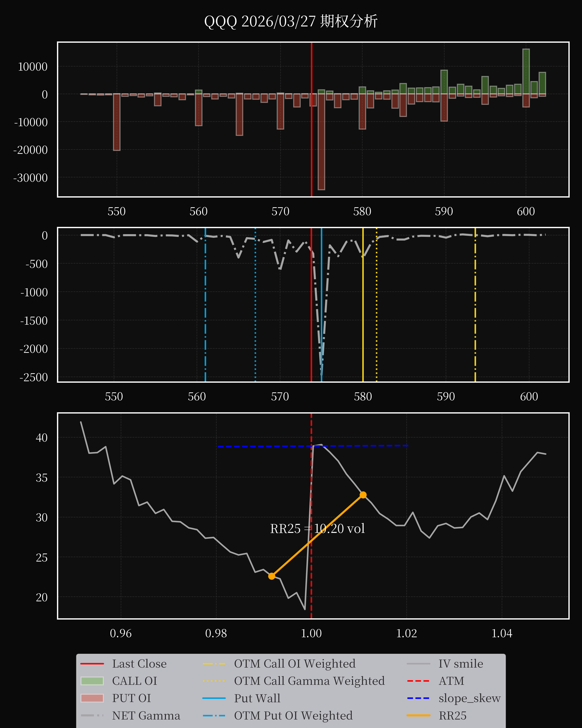Viewport: 582px width, 728px height.
Task: Click the RR25 = 10.20 vol annotation
Action: point(317,529)
